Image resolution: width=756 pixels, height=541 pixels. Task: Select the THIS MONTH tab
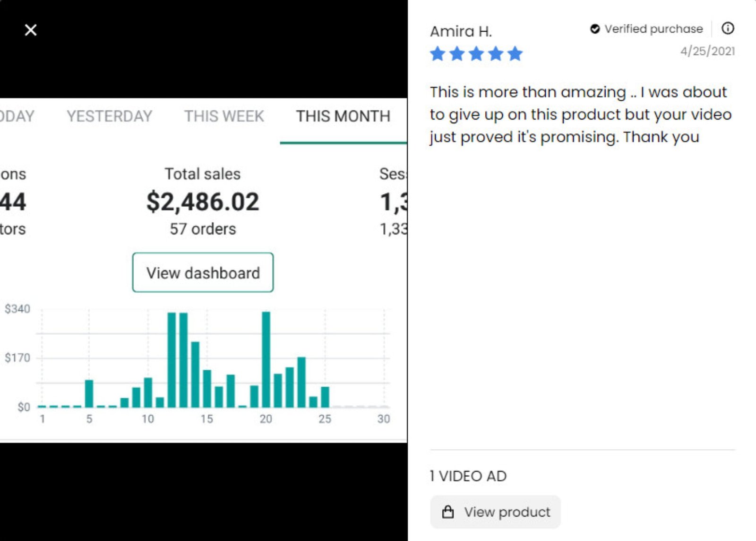point(343,116)
